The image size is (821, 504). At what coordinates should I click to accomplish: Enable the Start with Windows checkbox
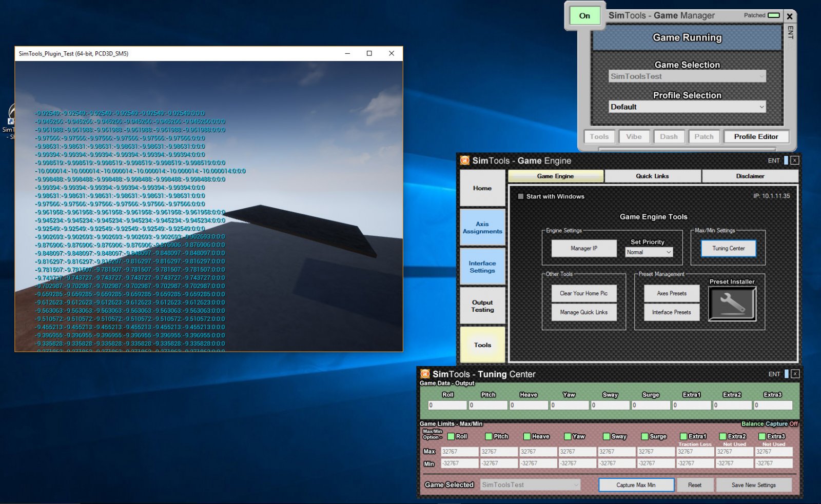coord(521,196)
